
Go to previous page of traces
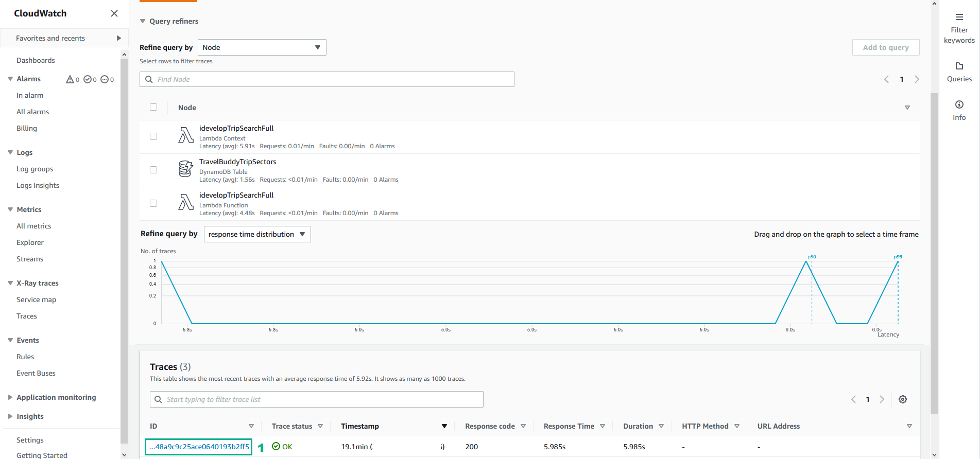tap(853, 399)
